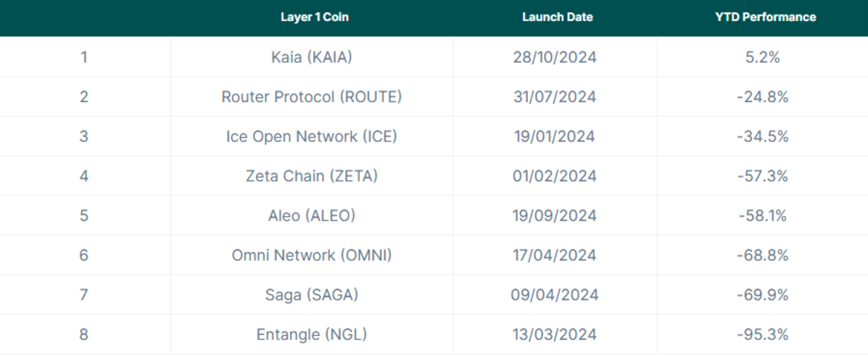
Task: Click the Ice Open Network (ICE) name
Action: (x=311, y=136)
